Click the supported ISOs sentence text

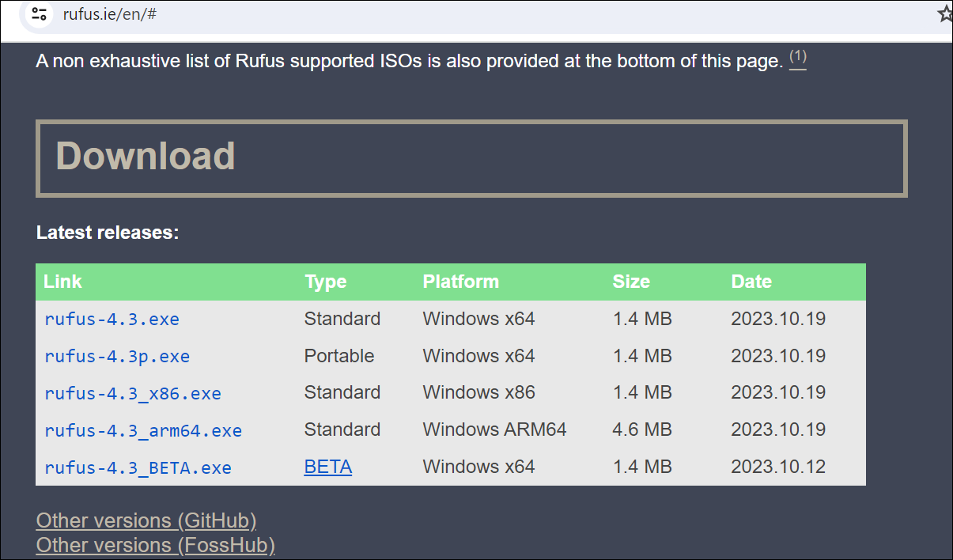point(409,61)
